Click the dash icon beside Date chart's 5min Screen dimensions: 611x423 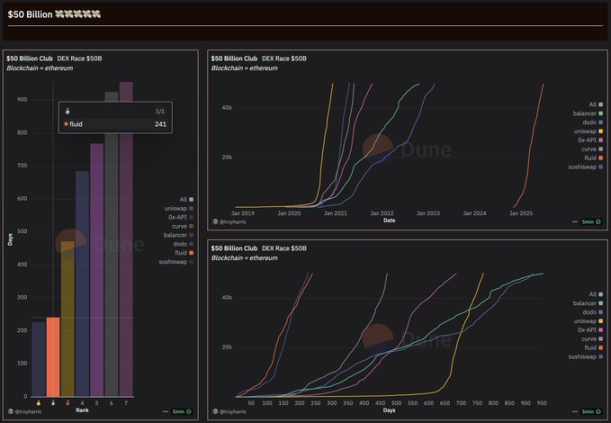[575, 222]
